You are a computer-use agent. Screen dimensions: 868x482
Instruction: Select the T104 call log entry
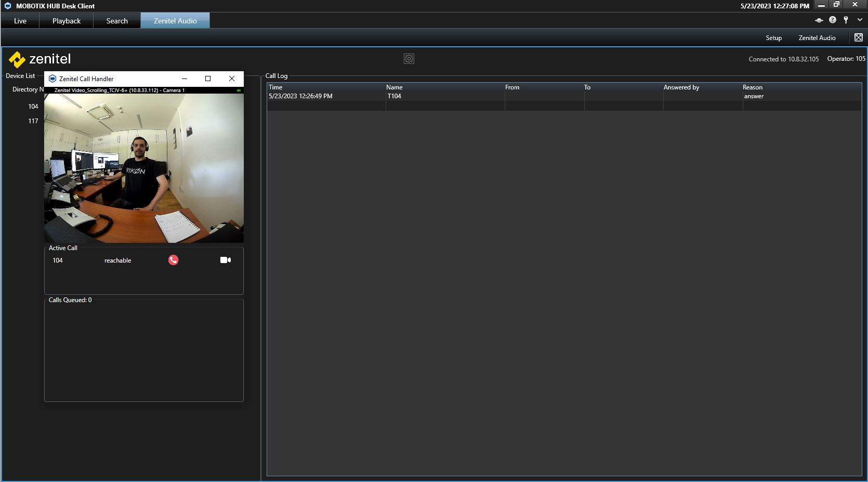(x=394, y=96)
